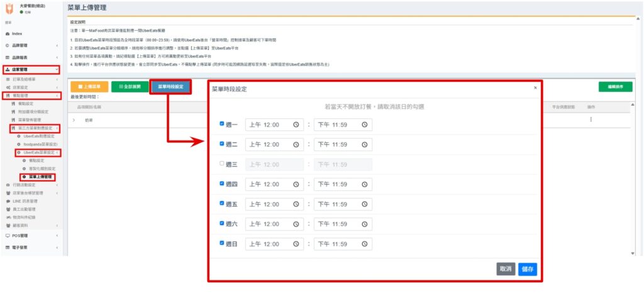Click the clock icon in 週日 end time
The width and height of the screenshot is (644, 301).
coord(365,243)
